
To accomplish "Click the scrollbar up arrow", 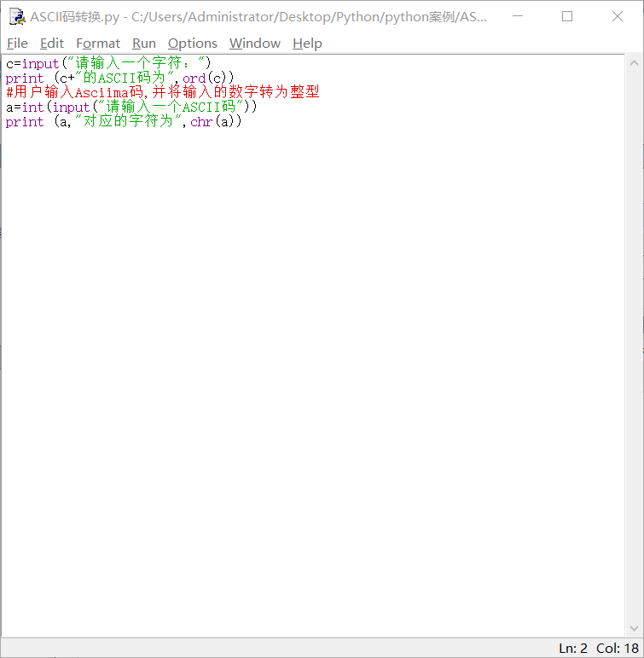I will point(634,63).
